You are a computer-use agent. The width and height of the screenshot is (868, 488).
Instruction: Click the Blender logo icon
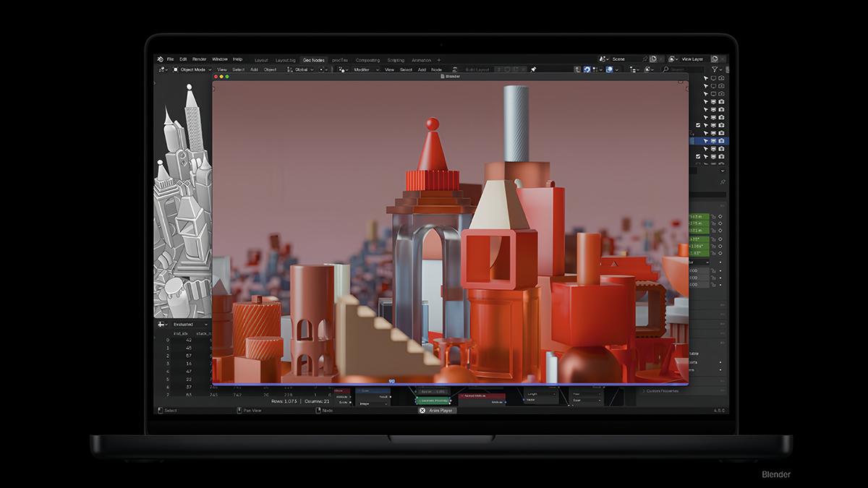pyautogui.click(x=160, y=59)
